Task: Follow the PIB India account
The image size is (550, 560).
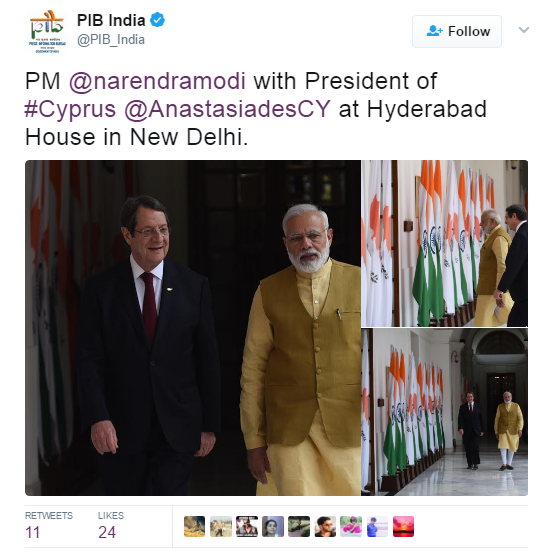Action: pos(457,31)
